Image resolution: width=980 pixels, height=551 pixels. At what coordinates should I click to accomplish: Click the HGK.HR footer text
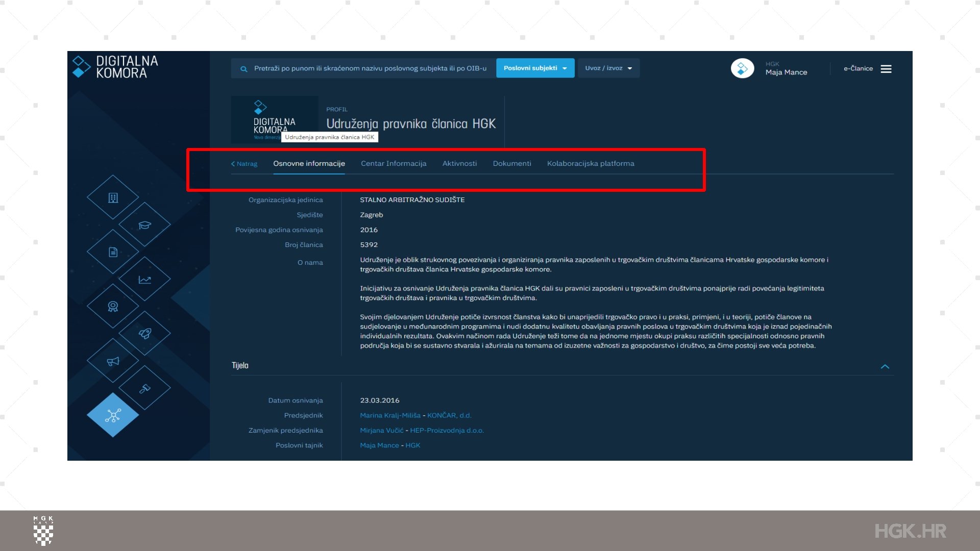point(910,531)
